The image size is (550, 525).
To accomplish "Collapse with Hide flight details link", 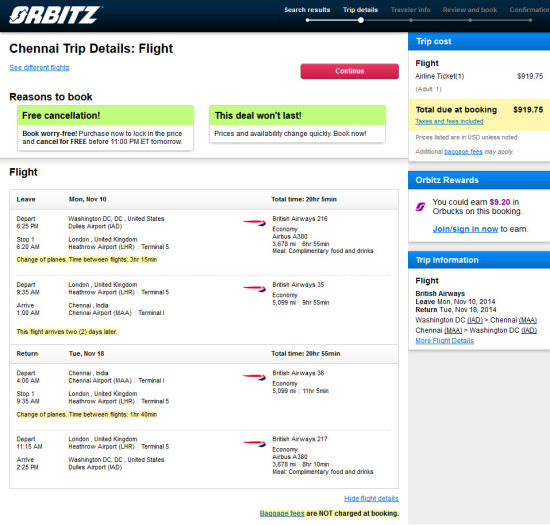I will click(371, 498).
